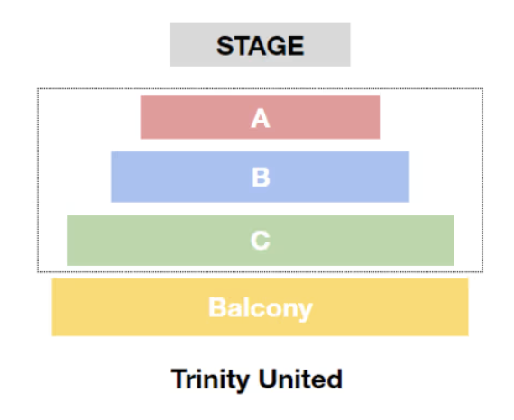This screenshot has height=420, width=514.
Task: Click the gray STAGE box
Action: tap(260, 44)
